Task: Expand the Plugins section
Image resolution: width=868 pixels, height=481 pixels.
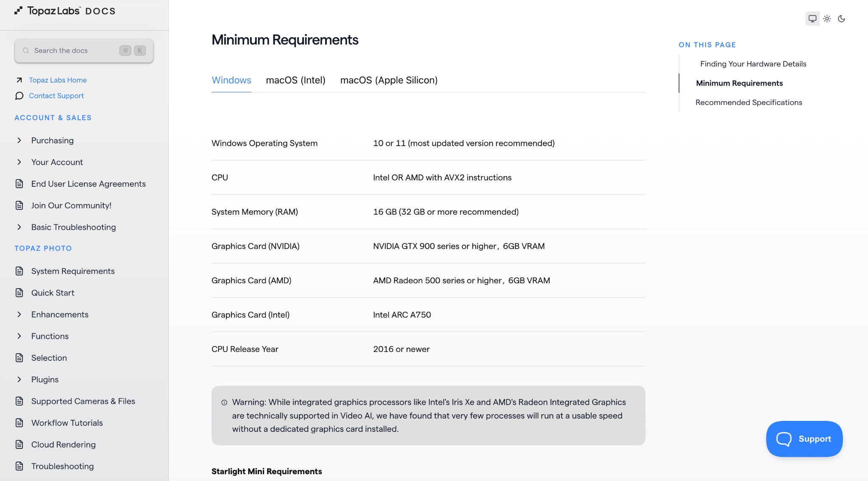Action: [19, 379]
